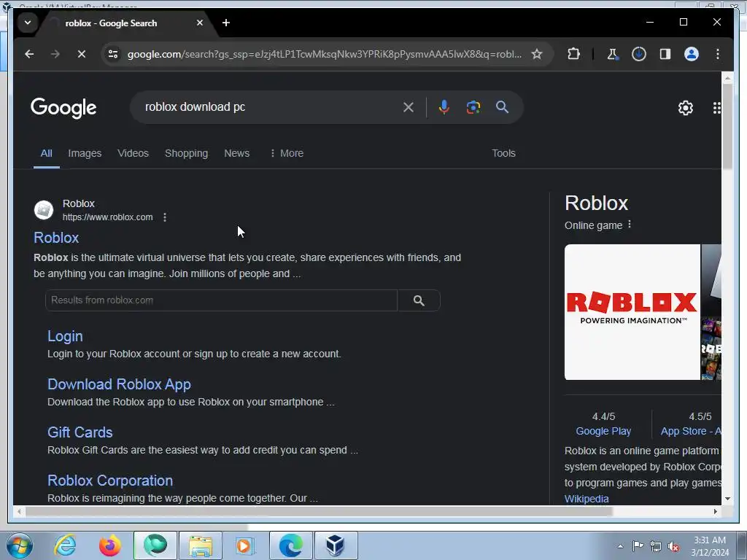Open the Chrome profile avatar
Viewport: 747px width, 560px height.
click(692, 54)
